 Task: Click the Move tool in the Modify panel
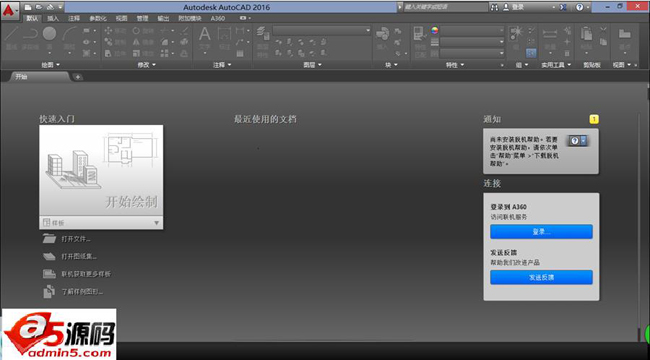tap(115, 31)
